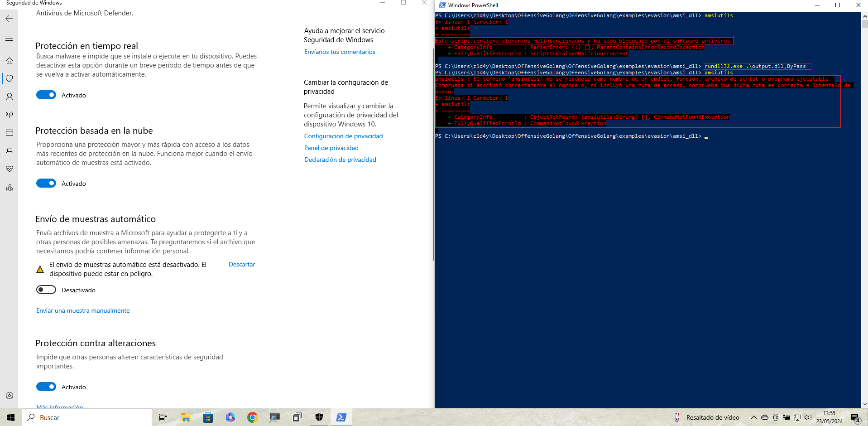Click the Windows Start button
The height and width of the screenshot is (426, 868).
(11, 417)
